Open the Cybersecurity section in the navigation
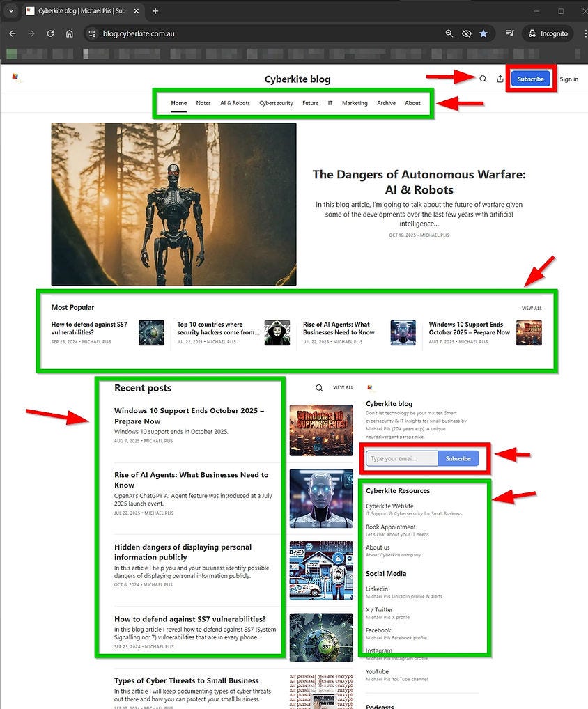This screenshot has width=588, height=709. point(276,102)
